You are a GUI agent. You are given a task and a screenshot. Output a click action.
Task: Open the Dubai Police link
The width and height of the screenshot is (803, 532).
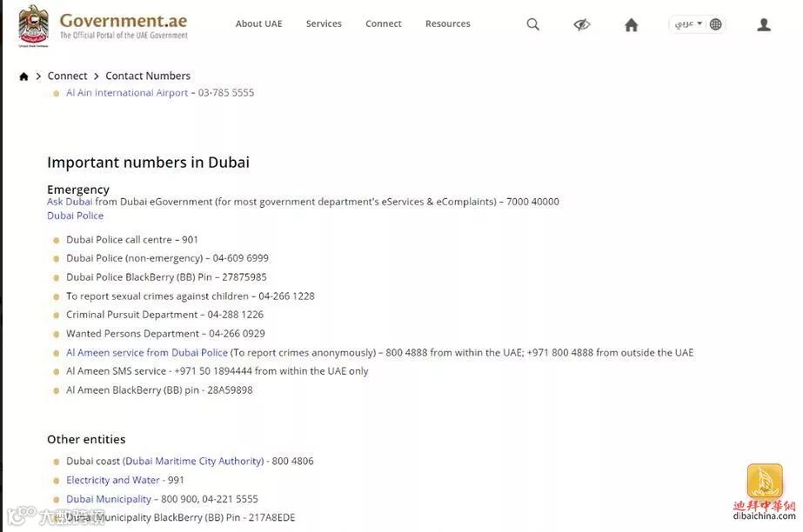[76, 216]
